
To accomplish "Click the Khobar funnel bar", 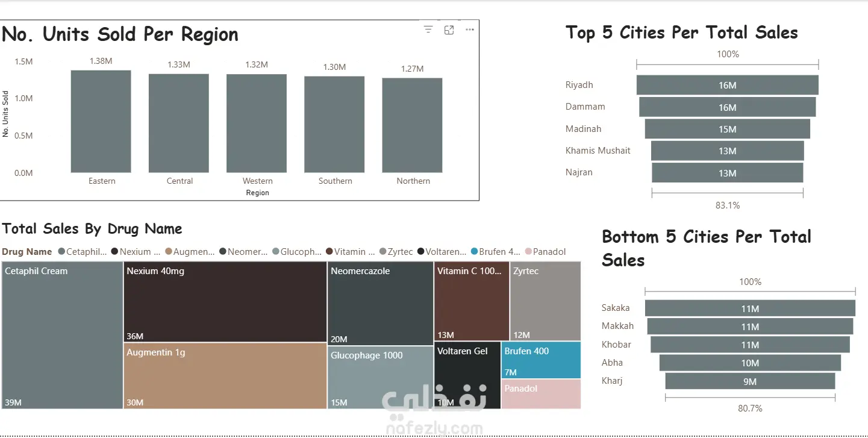I will tap(750, 345).
